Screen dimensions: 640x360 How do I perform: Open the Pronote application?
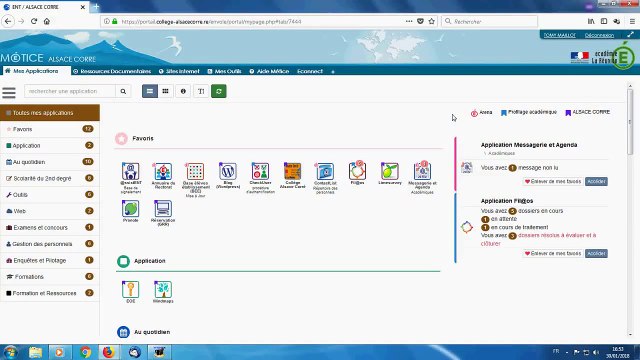(131, 209)
